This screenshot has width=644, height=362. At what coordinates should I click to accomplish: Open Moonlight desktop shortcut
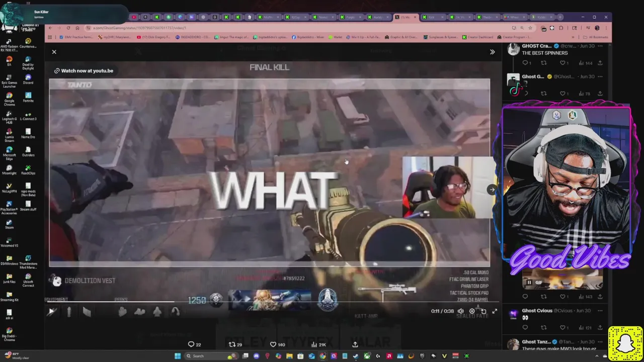point(9,169)
